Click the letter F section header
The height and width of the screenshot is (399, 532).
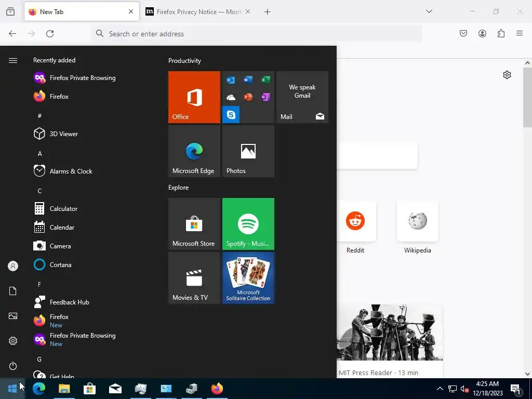point(39,284)
